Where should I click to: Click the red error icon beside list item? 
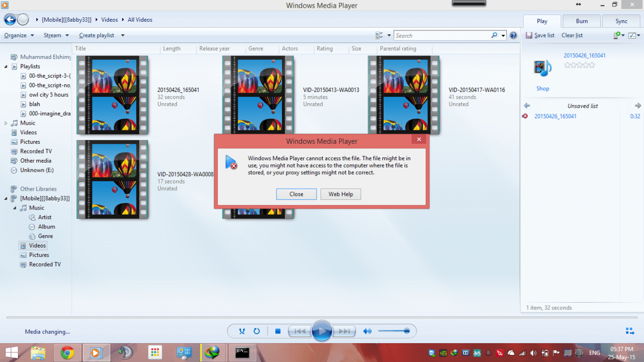click(525, 116)
